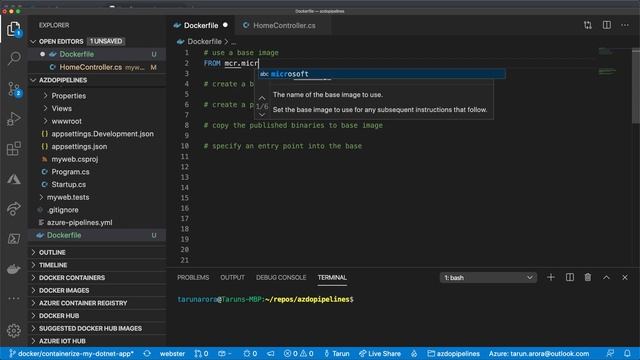640x360 pixels.
Task: Click the feedback icon in status bar
Action: coord(610,353)
